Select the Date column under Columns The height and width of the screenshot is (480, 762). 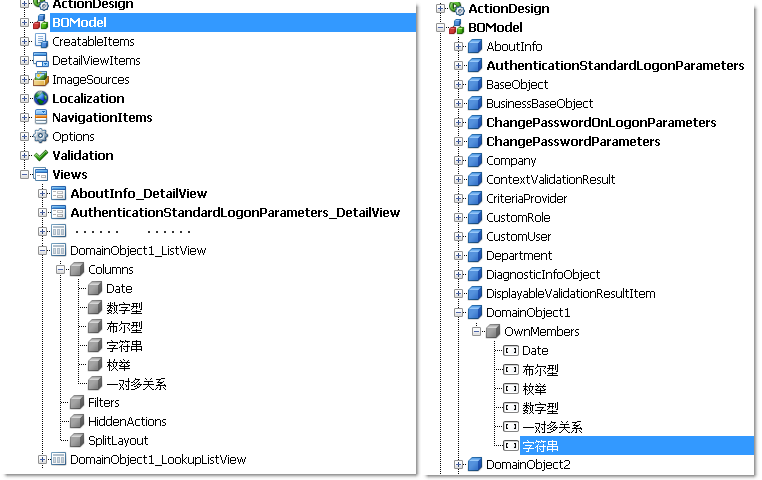[x=119, y=289]
